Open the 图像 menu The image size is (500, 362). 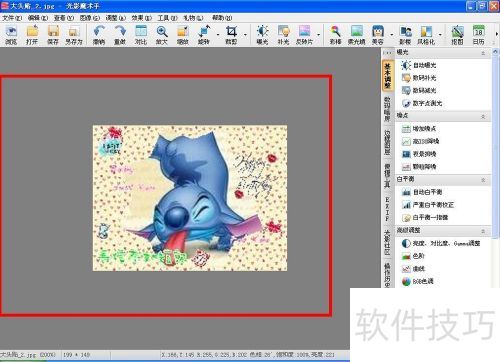(90, 18)
